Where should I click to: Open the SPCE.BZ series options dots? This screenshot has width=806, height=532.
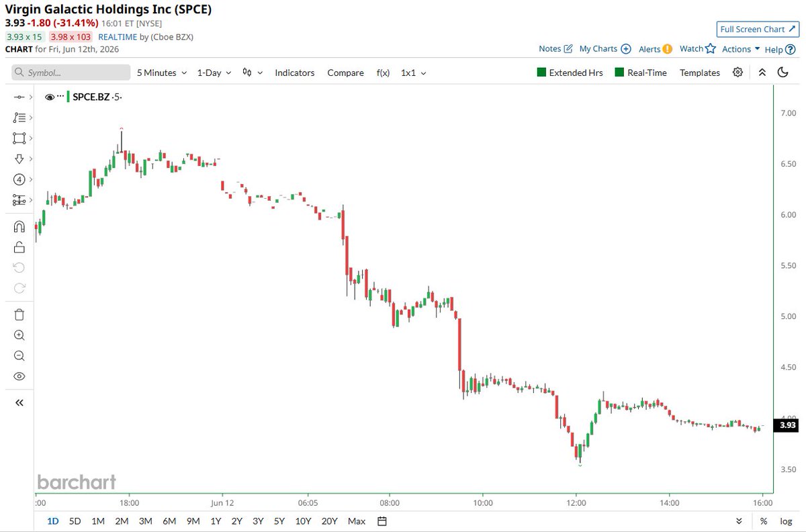tap(60, 96)
